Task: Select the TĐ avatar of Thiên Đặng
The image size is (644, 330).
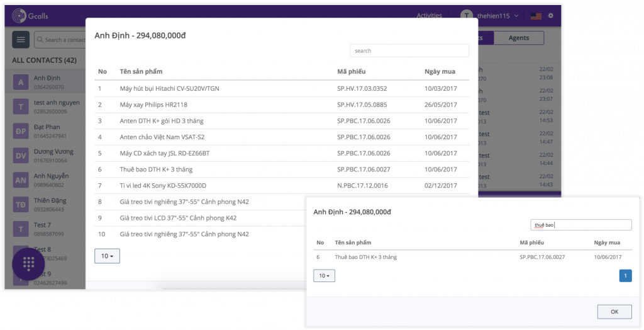Action: (21, 205)
